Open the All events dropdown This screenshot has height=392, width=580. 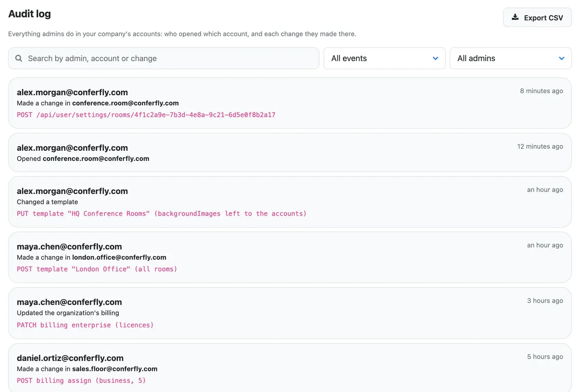pos(384,58)
